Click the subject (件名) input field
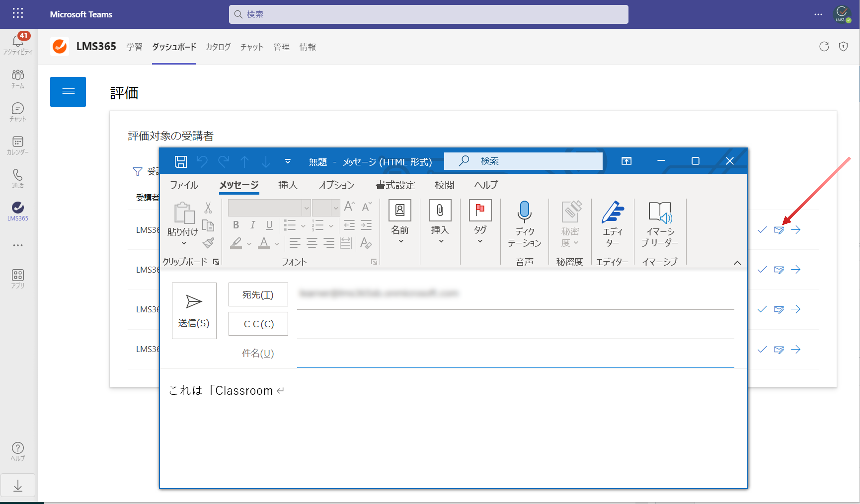Viewport: 860px width, 504px height. pyautogui.click(x=515, y=354)
